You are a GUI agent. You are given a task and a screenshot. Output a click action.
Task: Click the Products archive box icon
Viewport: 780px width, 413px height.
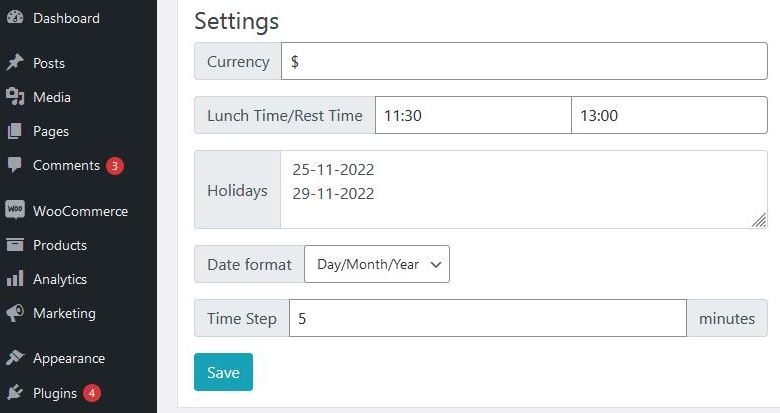[15, 244]
